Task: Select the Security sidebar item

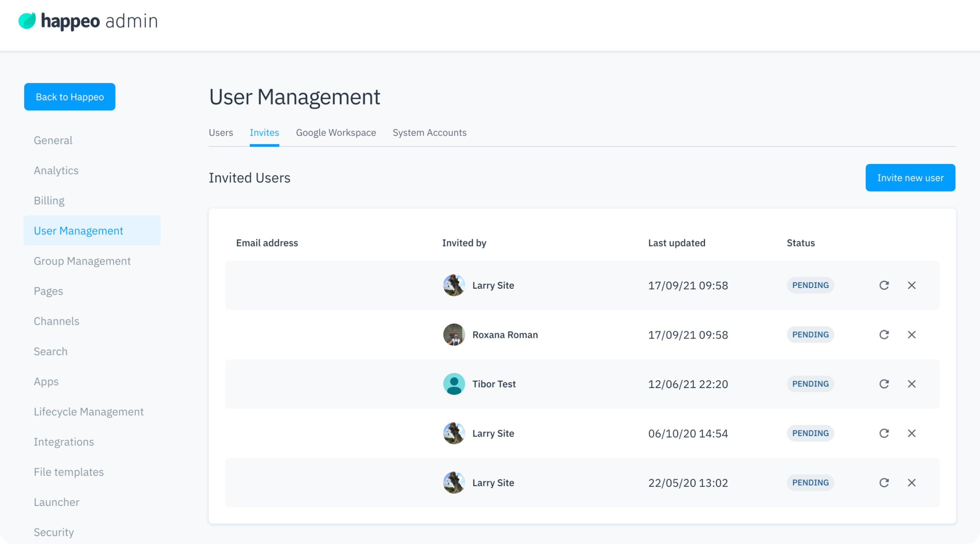Action: [54, 532]
